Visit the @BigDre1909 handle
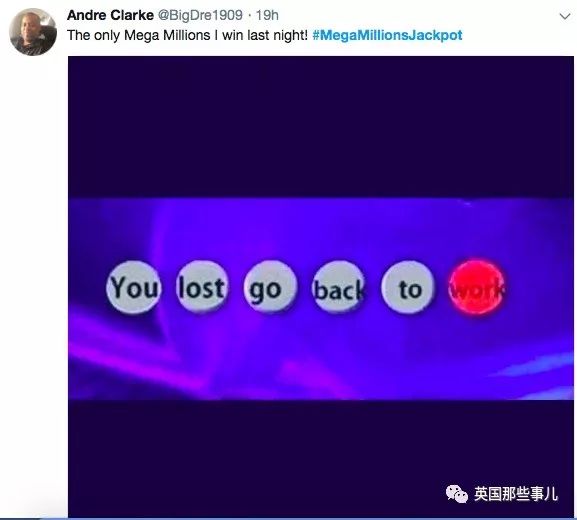 point(200,15)
